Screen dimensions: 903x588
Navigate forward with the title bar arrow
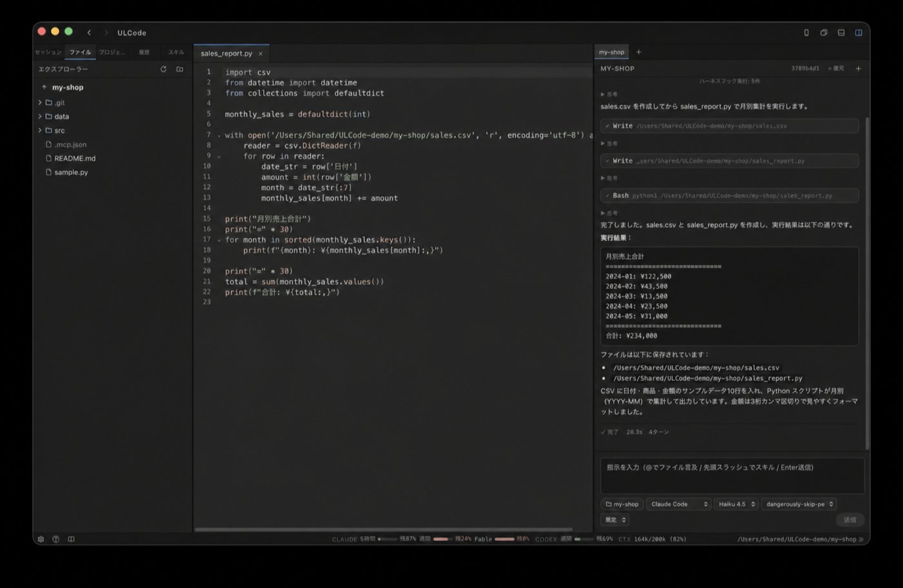(x=106, y=32)
